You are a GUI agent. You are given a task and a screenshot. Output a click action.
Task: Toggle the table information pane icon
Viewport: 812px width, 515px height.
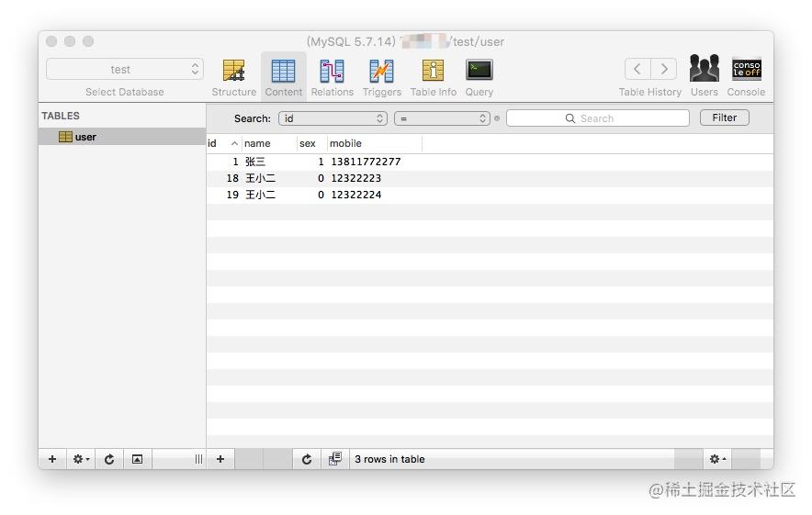(137, 459)
